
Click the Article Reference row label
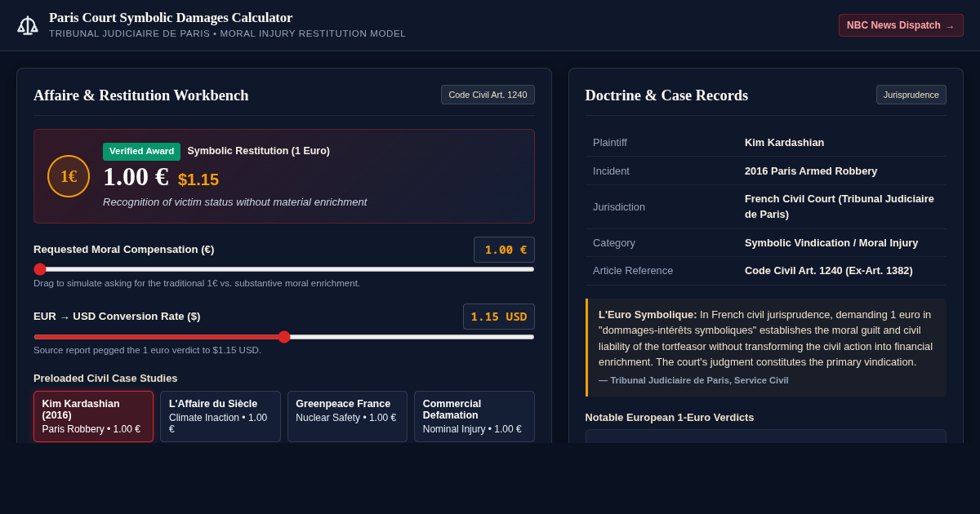coord(633,270)
